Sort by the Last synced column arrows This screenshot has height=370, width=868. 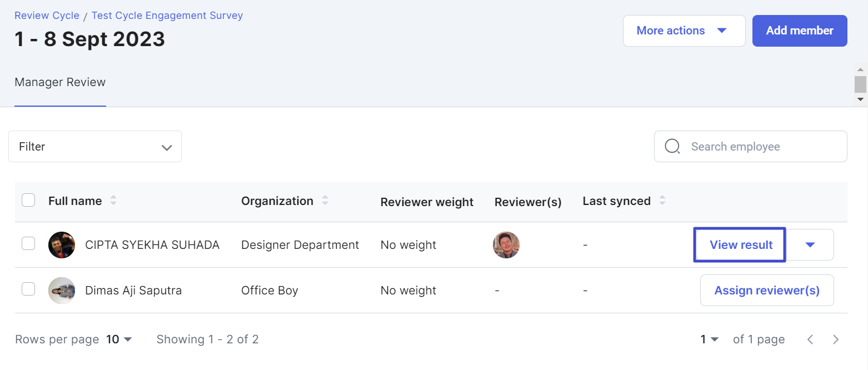(x=662, y=201)
